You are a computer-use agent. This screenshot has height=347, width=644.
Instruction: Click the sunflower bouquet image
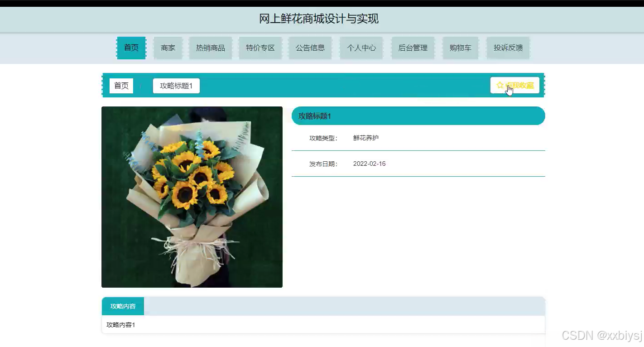point(192,197)
